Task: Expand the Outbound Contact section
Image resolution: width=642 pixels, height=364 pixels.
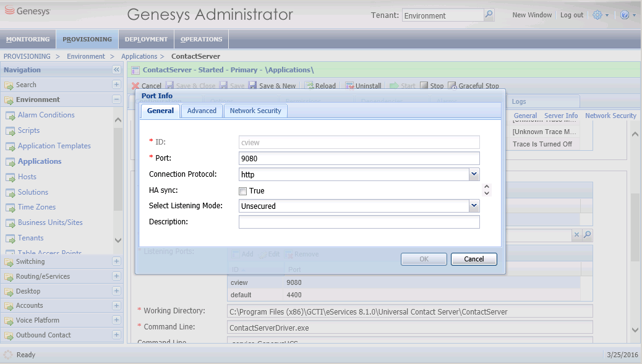Action: [x=116, y=334]
